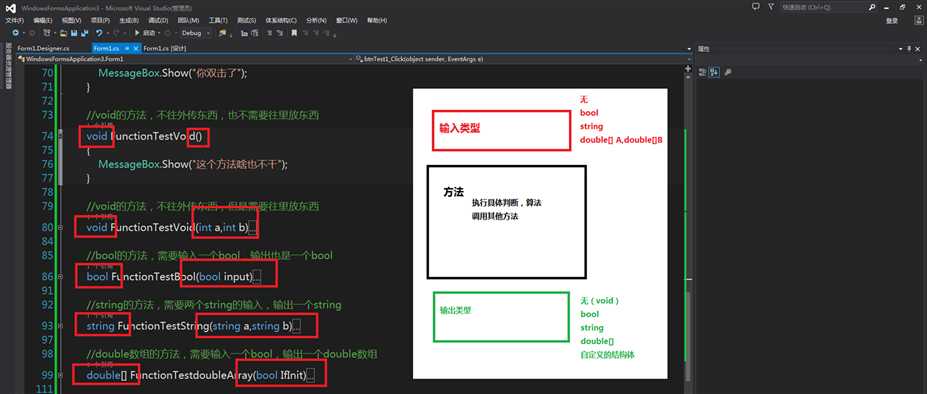
Task: Click the Visual Studio logo icon
Action: coord(12,9)
